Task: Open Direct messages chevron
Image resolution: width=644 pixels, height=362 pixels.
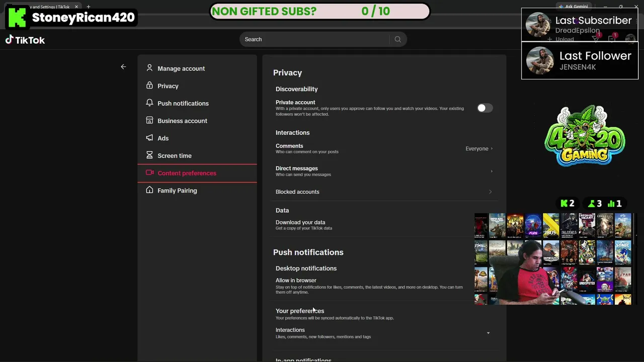Action: (491, 171)
